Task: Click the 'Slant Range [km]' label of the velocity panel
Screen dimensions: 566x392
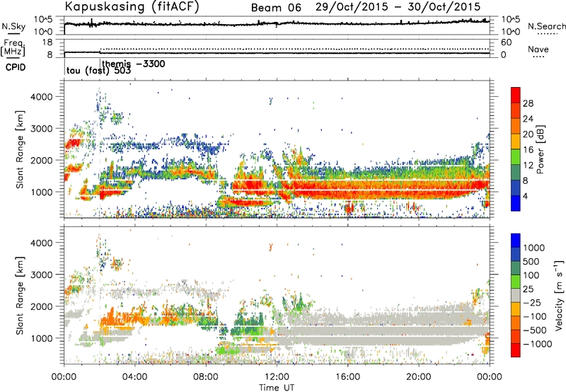Action: click(20, 296)
